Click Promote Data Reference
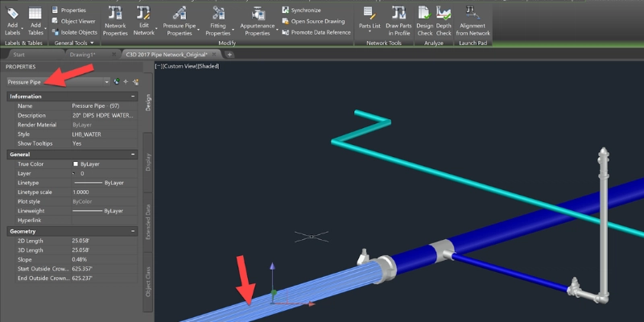This screenshot has height=322, width=644. pos(316,32)
